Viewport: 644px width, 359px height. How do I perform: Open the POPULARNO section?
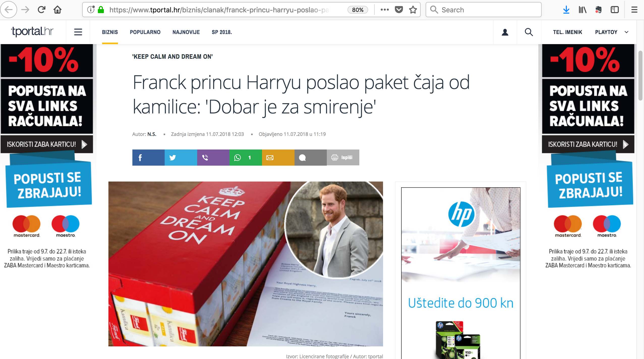tap(145, 32)
